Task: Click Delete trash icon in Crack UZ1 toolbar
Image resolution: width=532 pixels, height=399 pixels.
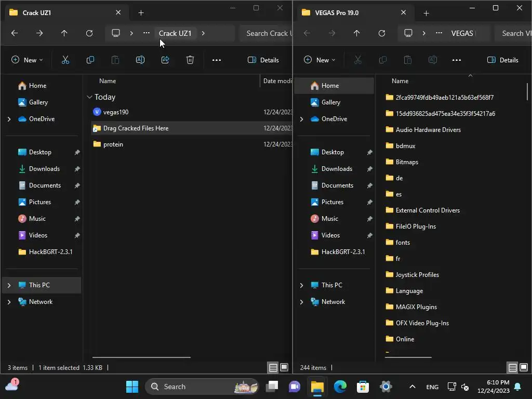Action: tap(190, 60)
